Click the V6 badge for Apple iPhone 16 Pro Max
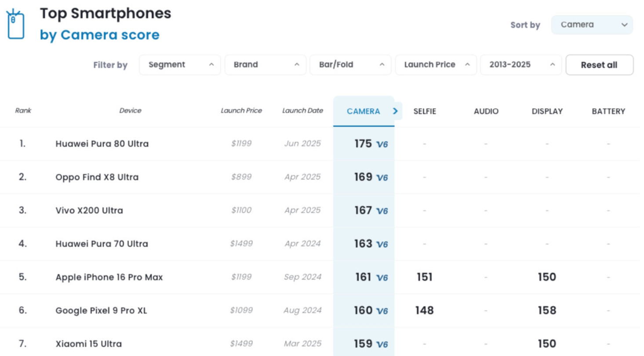Viewport: 644px width, 356px height. 382,278
